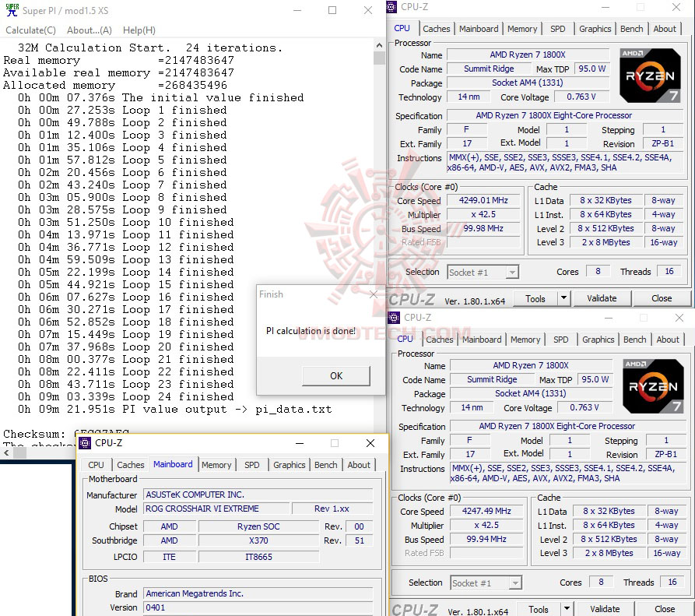Switch to the Memory tab in the top CPU-Z
The width and height of the screenshot is (695, 616).
[x=522, y=27]
